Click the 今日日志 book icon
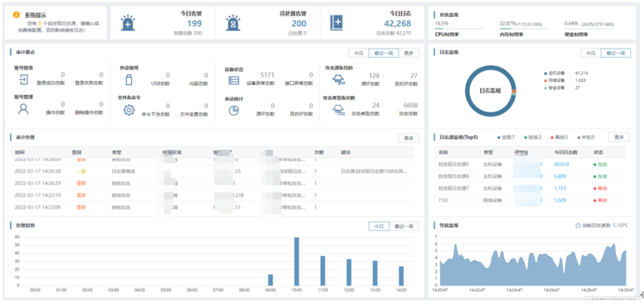644x304 pixels. tap(336, 23)
